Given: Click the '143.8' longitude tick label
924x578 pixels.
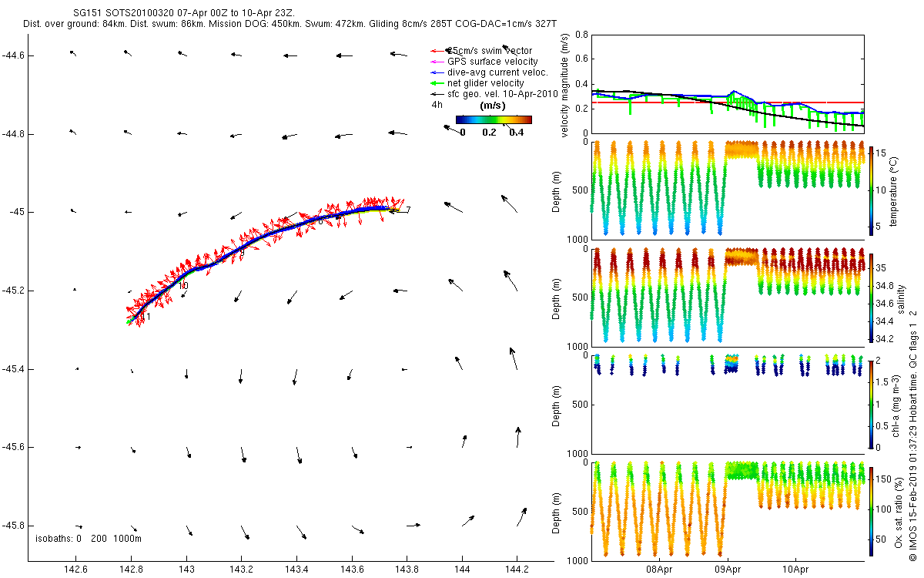Looking at the screenshot, I should (x=407, y=569).
